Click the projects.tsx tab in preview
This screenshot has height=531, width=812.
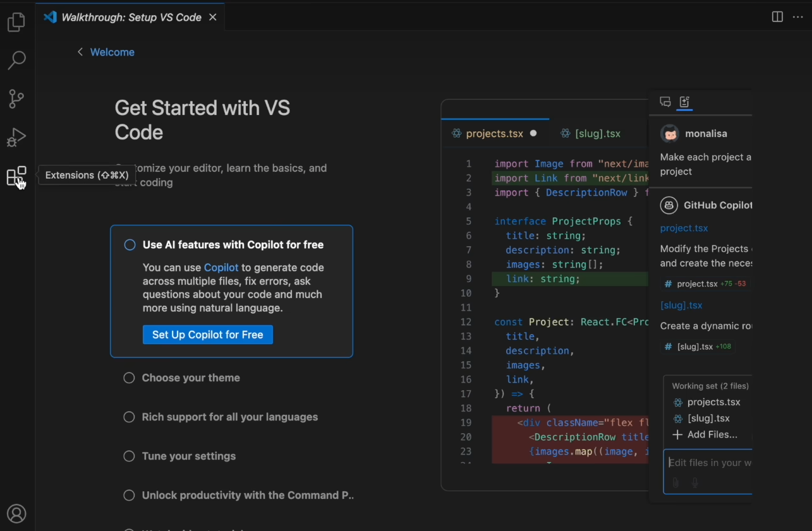495,134
